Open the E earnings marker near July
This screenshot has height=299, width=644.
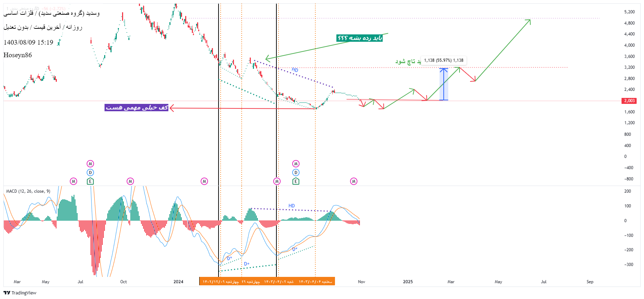[90, 181]
